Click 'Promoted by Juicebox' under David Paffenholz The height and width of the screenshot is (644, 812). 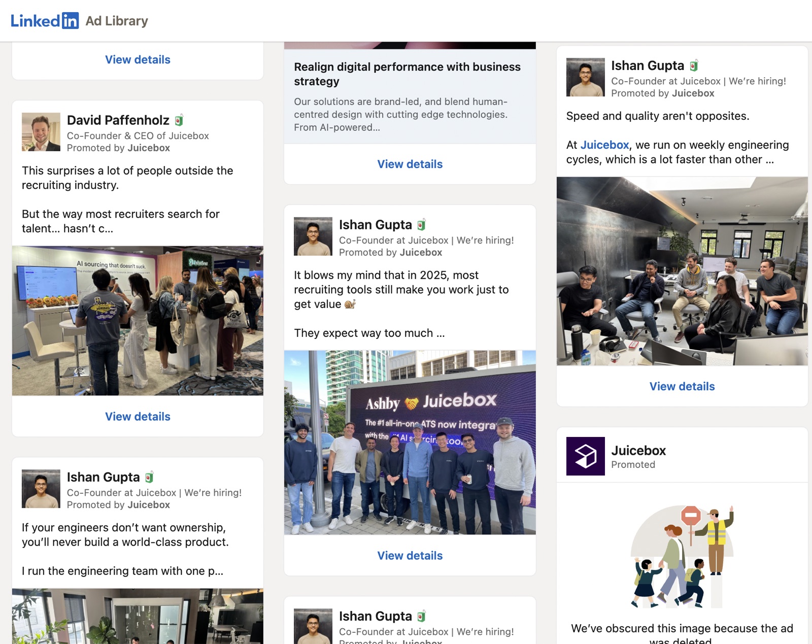[x=118, y=148]
